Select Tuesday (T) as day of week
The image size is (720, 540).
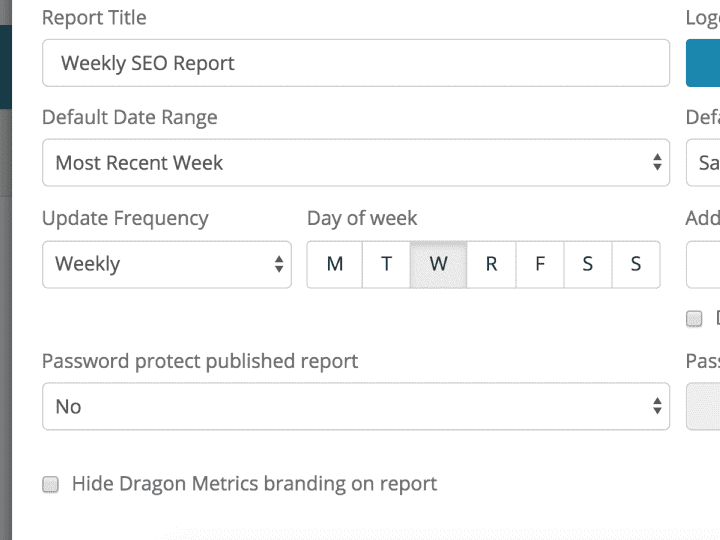coord(386,264)
